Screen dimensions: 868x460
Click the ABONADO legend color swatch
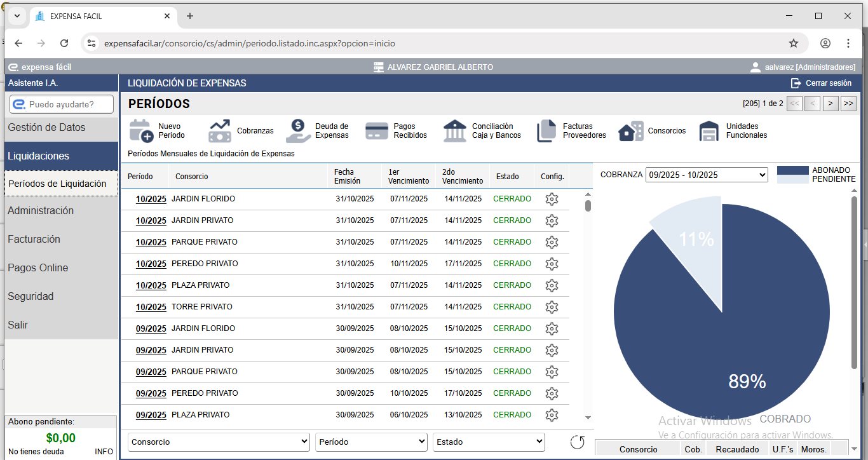coord(792,170)
